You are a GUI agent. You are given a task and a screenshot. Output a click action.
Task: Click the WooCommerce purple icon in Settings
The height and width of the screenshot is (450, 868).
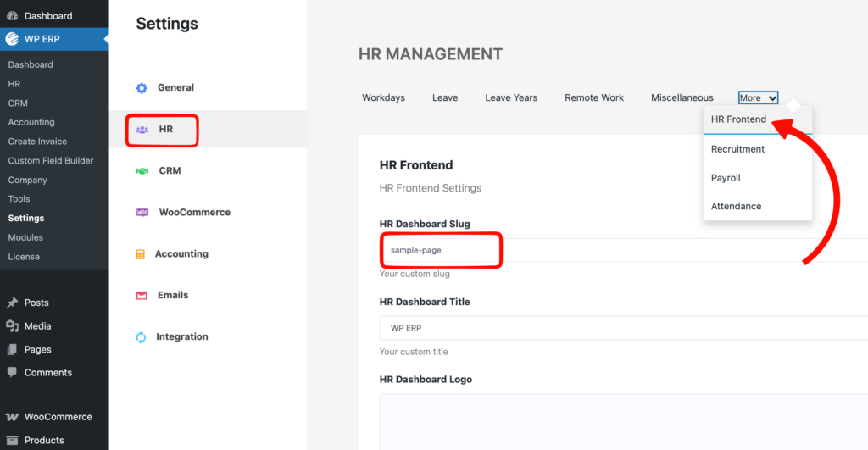[x=142, y=213]
